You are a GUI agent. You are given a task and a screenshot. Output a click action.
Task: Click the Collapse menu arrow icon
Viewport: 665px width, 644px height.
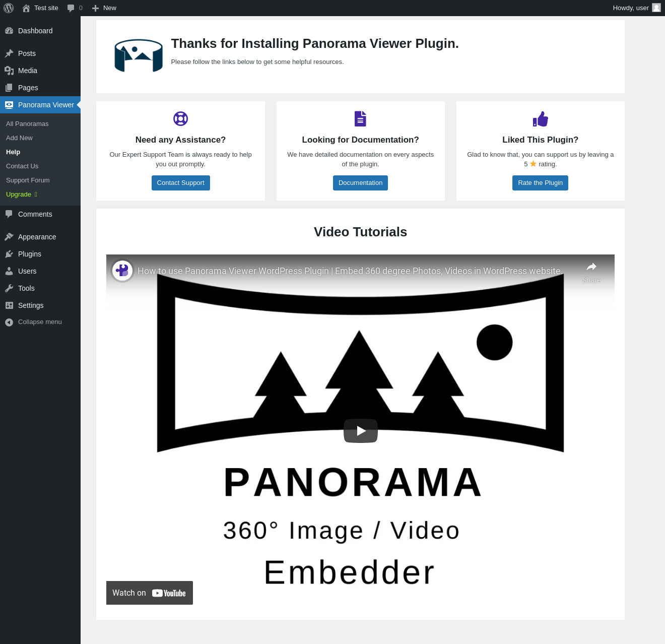pos(9,322)
